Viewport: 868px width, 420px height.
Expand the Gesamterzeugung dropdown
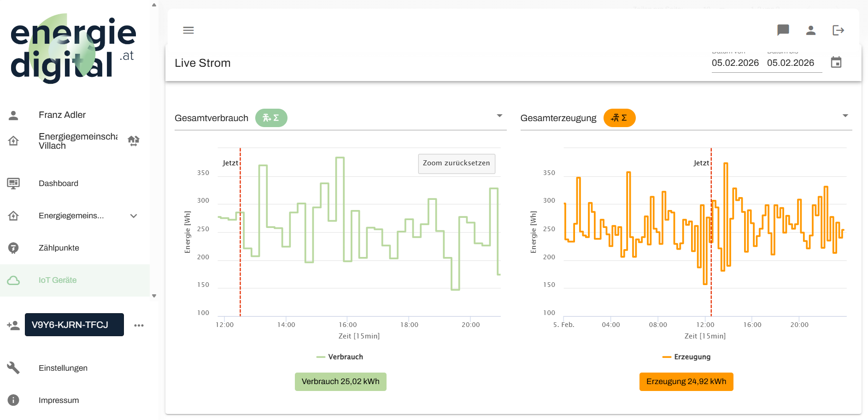pyautogui.click(x=845, y=116)
